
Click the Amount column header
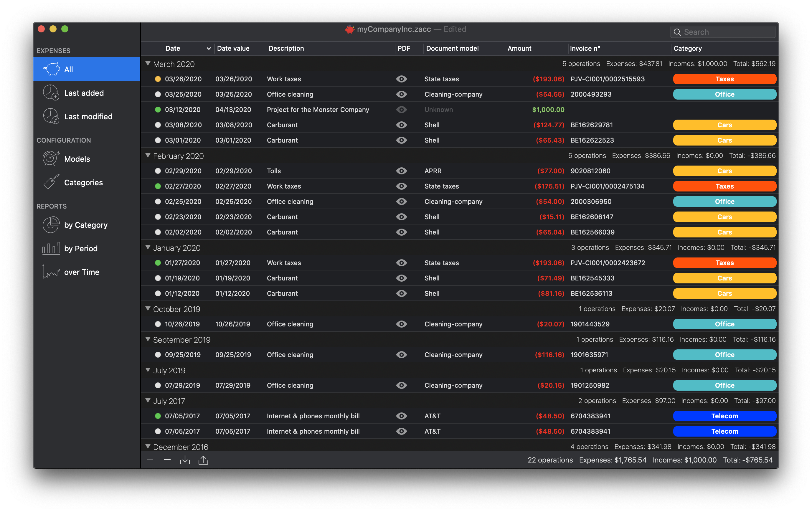pos(519,49)
